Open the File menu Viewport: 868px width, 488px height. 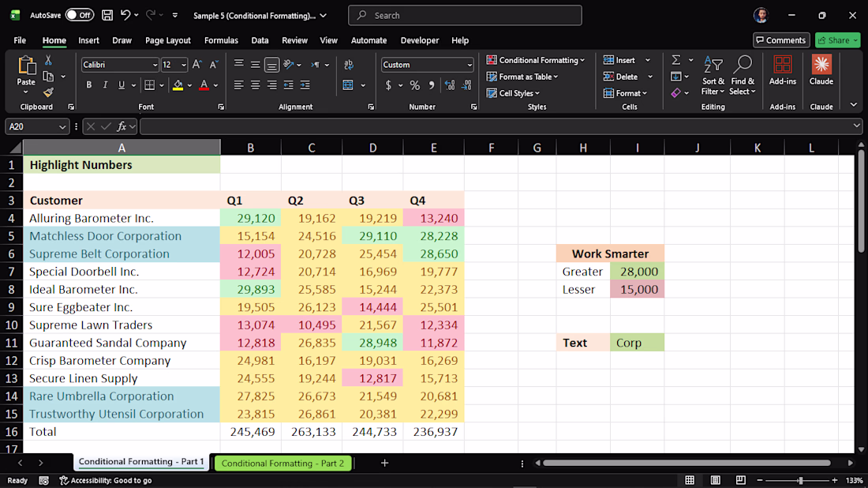tap(20, 40)
